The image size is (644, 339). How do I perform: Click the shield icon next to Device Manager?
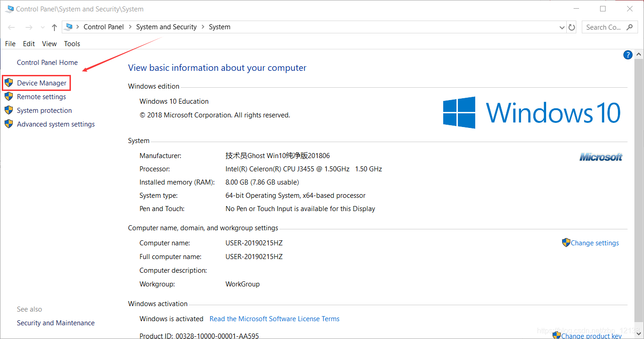point(9,83)
